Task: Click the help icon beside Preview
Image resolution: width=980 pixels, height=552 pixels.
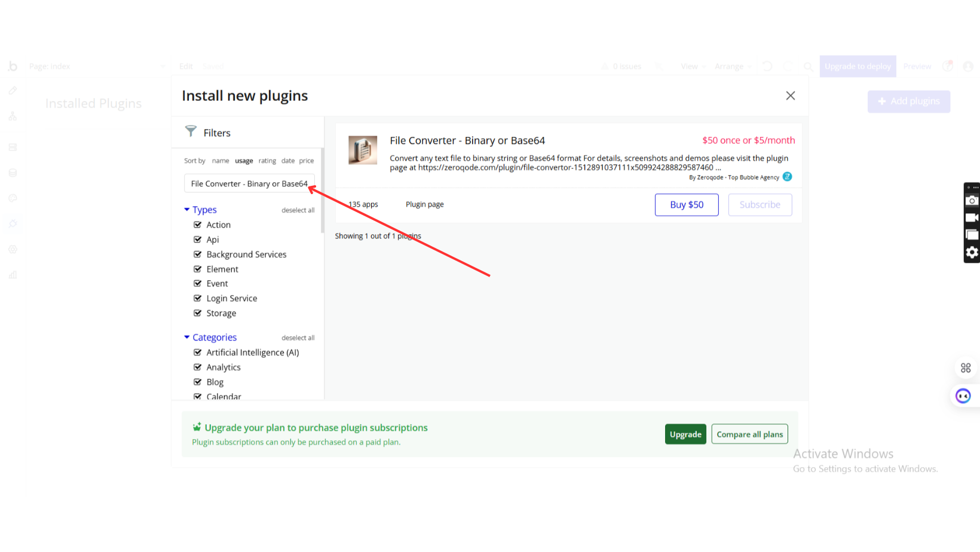Action: [x=948, y=66]
